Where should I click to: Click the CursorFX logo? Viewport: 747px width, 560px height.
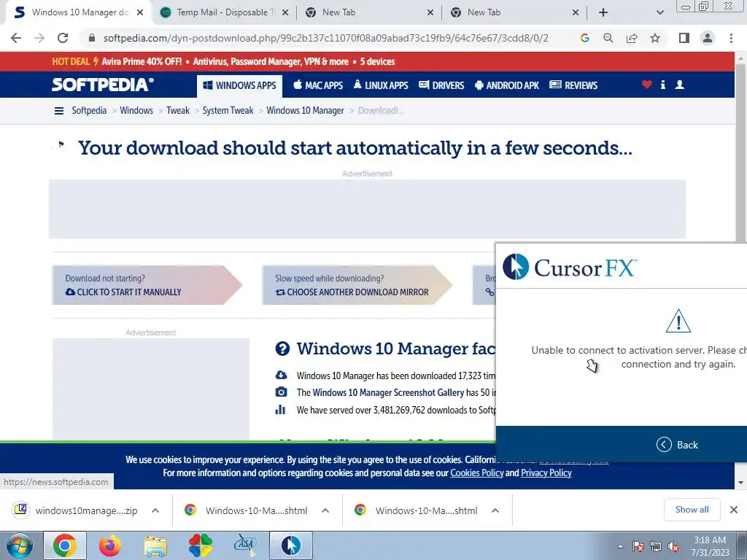point(570,267)
